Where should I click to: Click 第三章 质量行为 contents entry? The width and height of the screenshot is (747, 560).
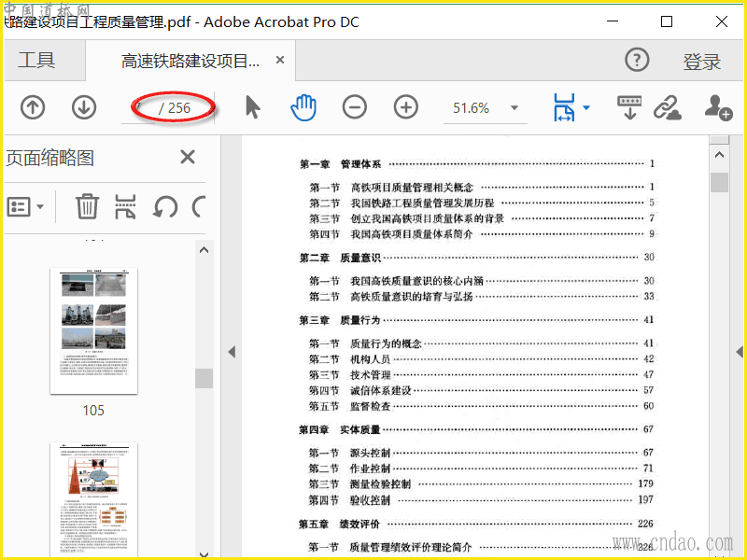pyautogui.click(x=476, y=320)
